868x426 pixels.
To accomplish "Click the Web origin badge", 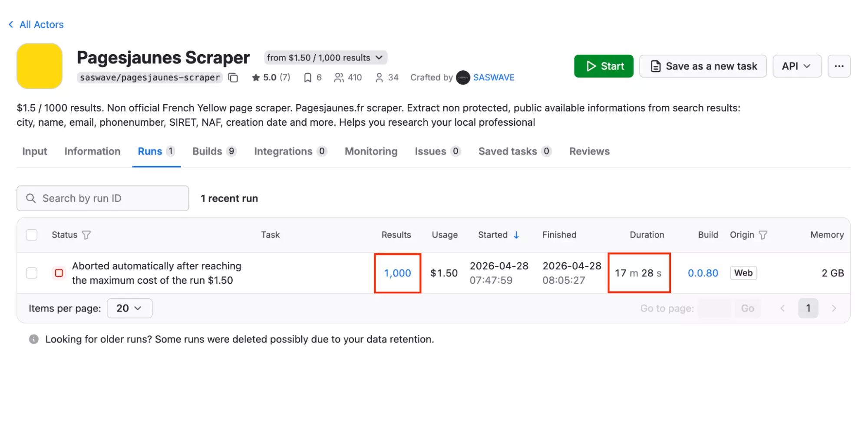I will 743,273.
